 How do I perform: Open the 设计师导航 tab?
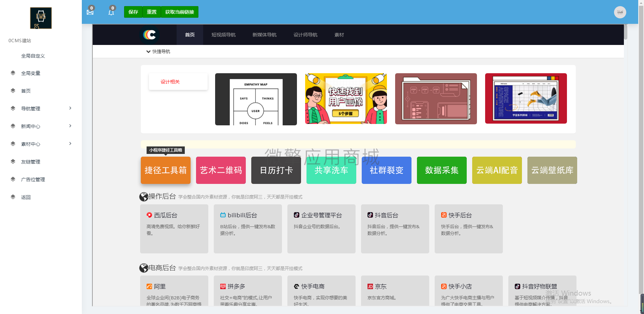305,35
